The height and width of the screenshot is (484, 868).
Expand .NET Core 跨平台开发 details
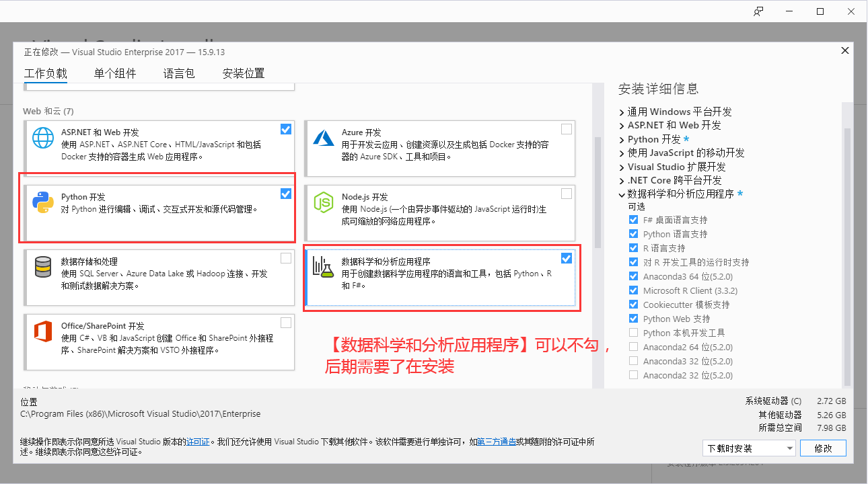pos(621,181)
